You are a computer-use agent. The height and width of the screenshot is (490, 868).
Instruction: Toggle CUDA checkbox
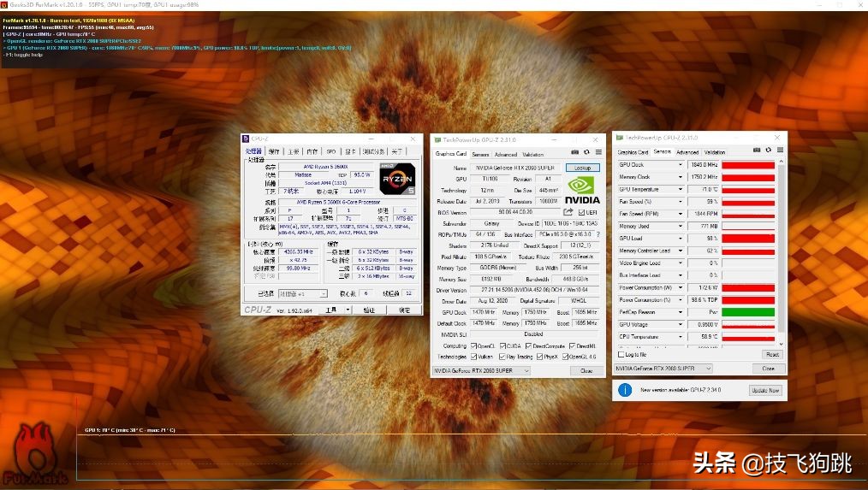coord(502,346)
